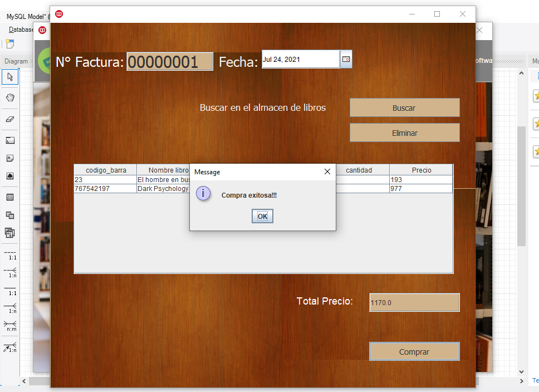Select the Dark Psychology cell
Image resolution: width=539 pixels, height=392 pixels.
[x=163, y=188]
